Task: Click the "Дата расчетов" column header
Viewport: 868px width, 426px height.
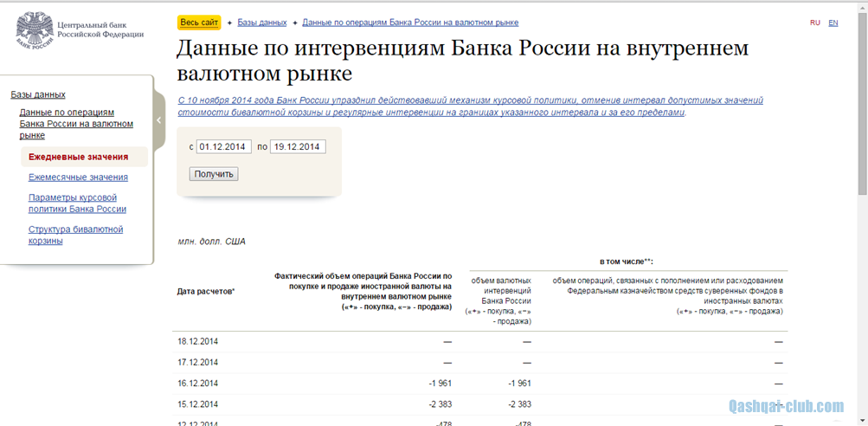Action: [206, 292]
